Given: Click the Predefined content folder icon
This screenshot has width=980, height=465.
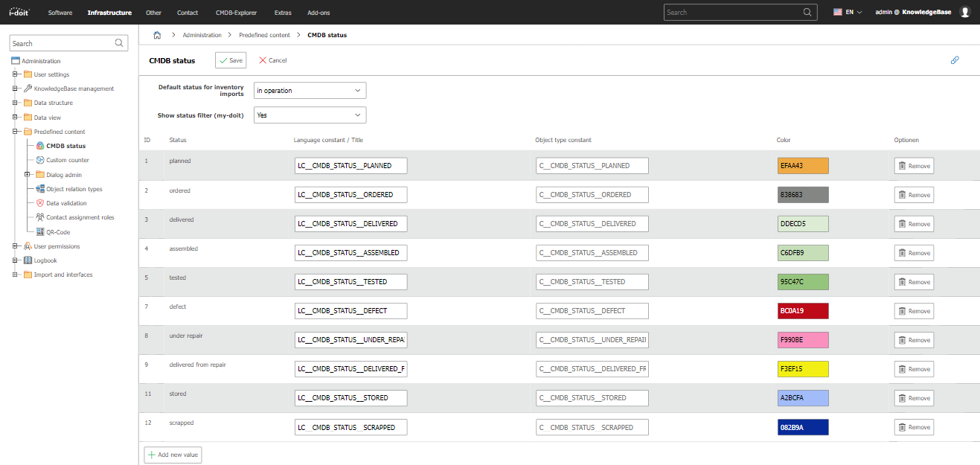Looking at the screenshot, I should 28,132.
